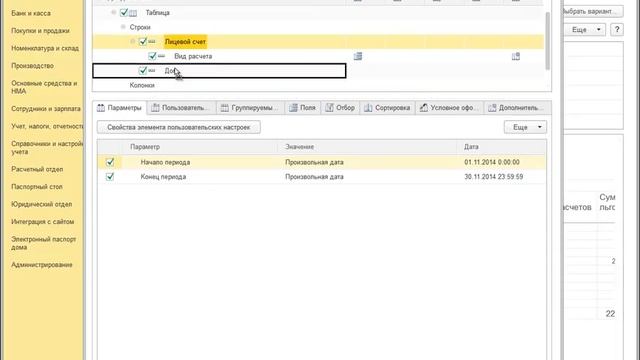The width and height of the screenshot is (640, 360).
Task: Select the Колонки tree row
Action: [142, 85]
